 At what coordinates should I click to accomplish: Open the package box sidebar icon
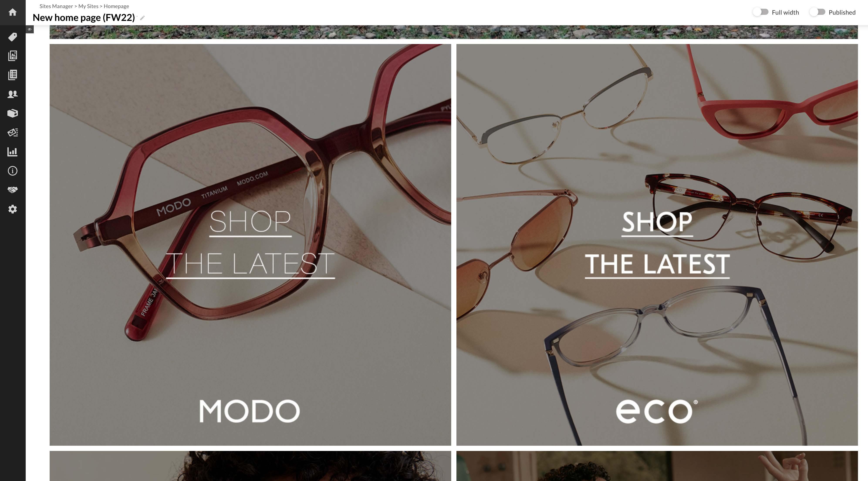pyautogui.click(x=12, y=113)
